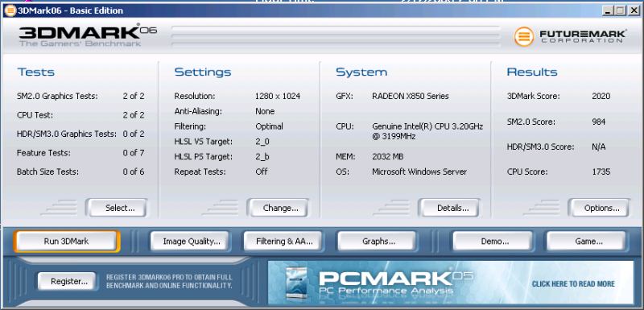Click HLSL PS Target value 2_b
Screen dimensions: 644x310
tap(262, 157)
